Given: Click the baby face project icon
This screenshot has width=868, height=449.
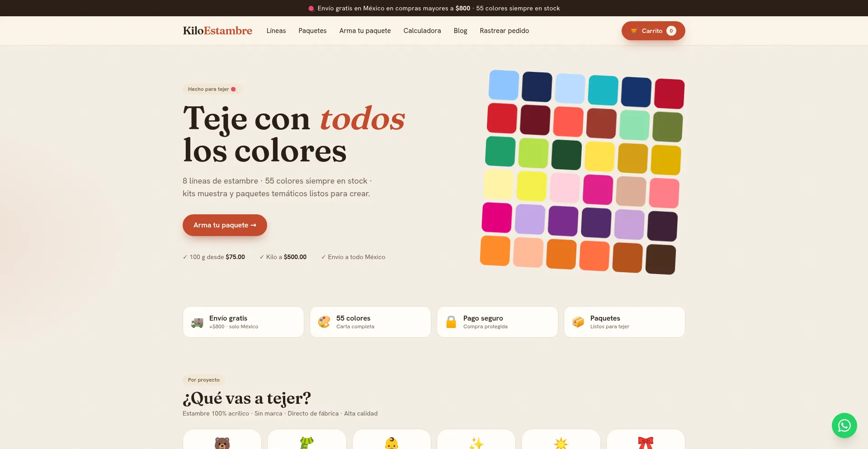Looking at the screenshot, I should click(392, 443).
